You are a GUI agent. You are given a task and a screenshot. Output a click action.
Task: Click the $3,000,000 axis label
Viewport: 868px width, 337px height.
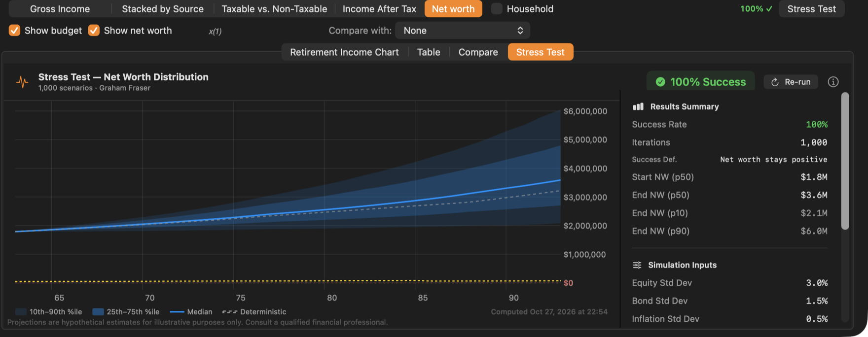tap(585, 198)
